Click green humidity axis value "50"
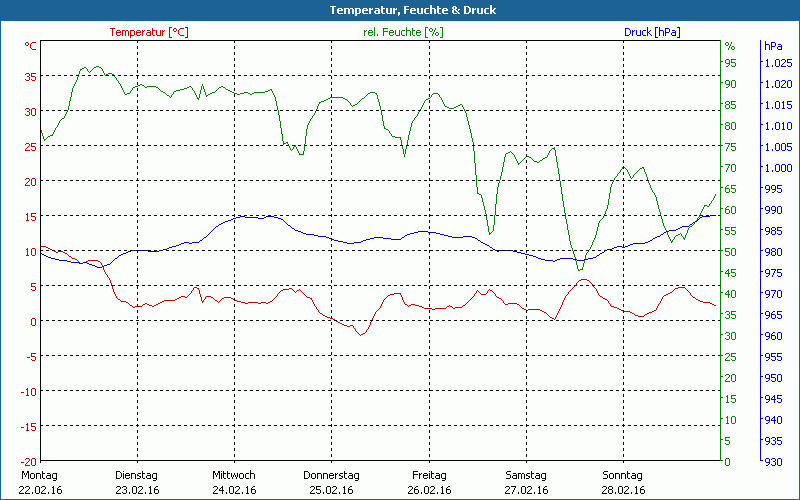 731,252
